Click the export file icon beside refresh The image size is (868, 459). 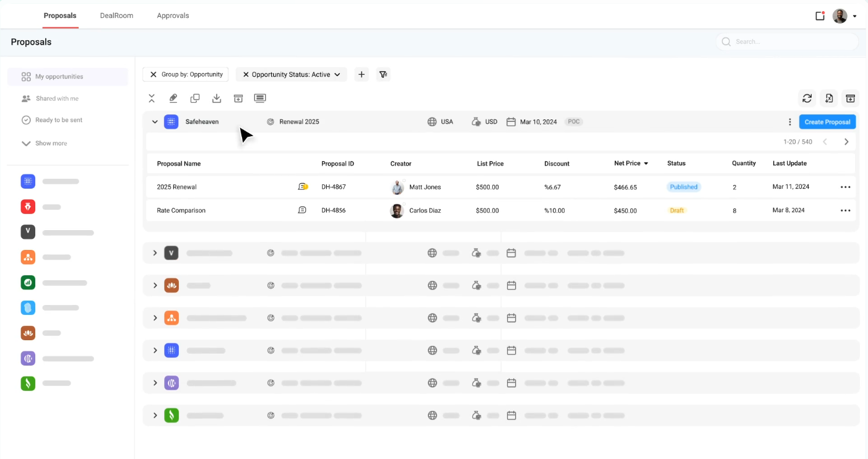(829, 98)
